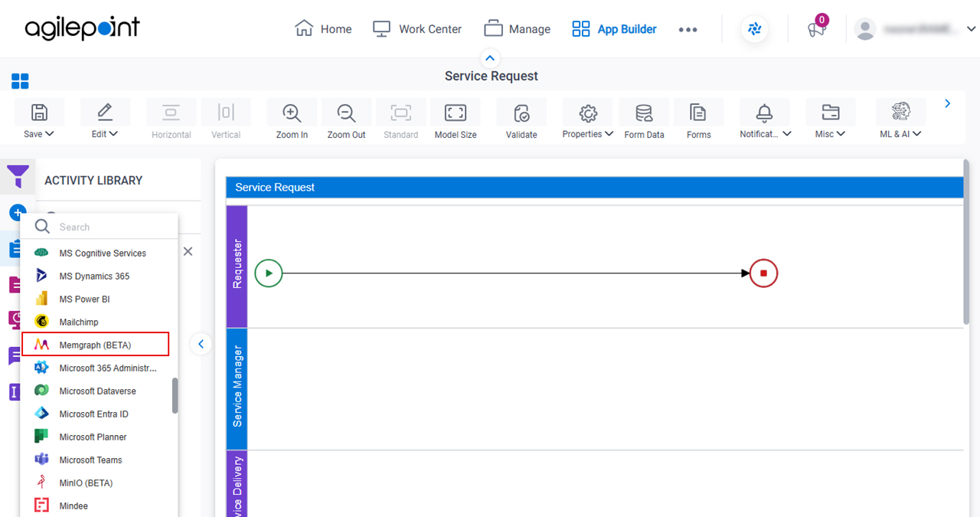
Task: Show more toolbar items with right chevron
Action: [x=948, y=103]
